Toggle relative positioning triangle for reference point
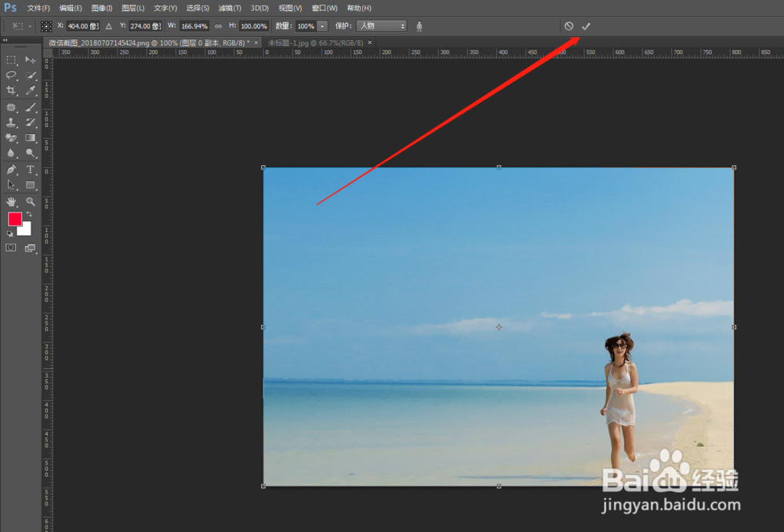This screenshot has width=784, height=532. tap(108, 26)
